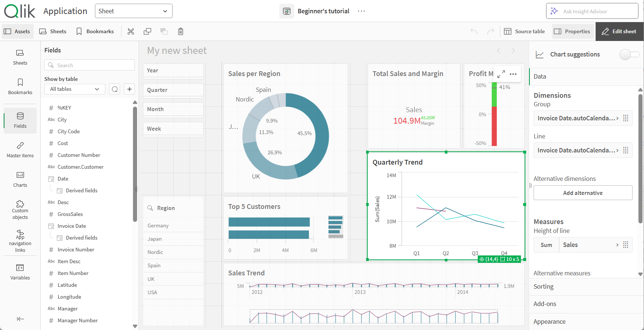Open the Bookmarks toolbar tab

[x=95, y=31]
